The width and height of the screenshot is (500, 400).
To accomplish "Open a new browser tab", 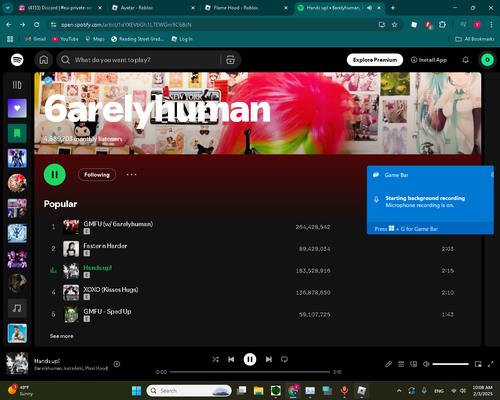I will tap(393, 8).
